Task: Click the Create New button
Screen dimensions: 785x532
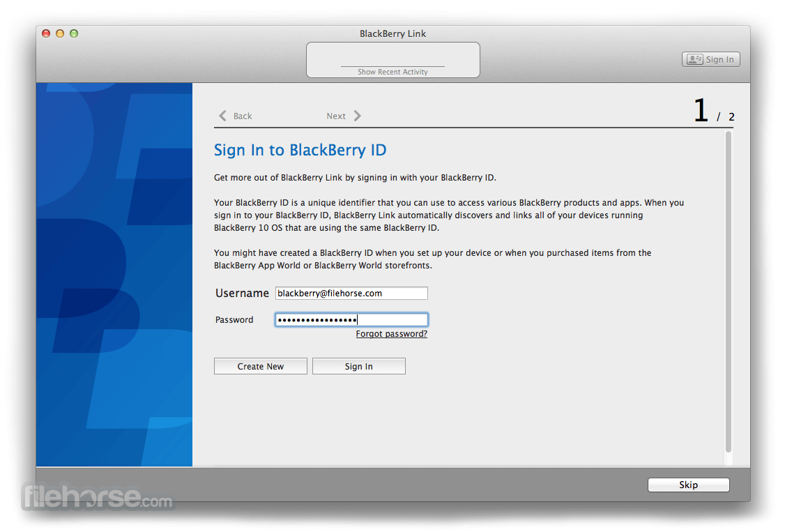Action: pos(260,366)
